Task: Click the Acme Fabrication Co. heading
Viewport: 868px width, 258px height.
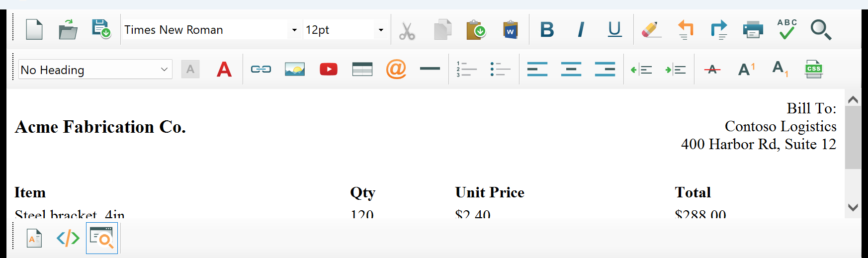Action: (100, 127)
